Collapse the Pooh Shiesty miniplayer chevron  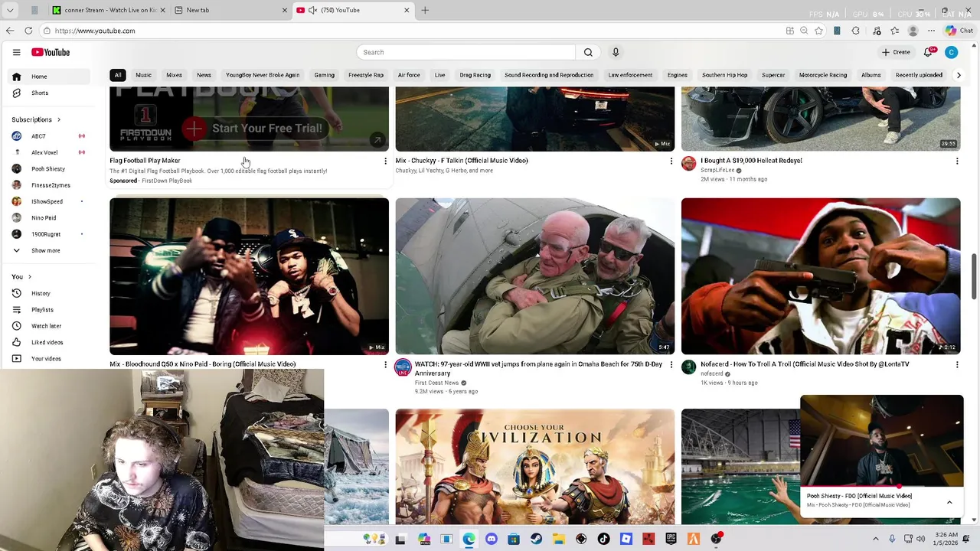(x=949, y=502)
